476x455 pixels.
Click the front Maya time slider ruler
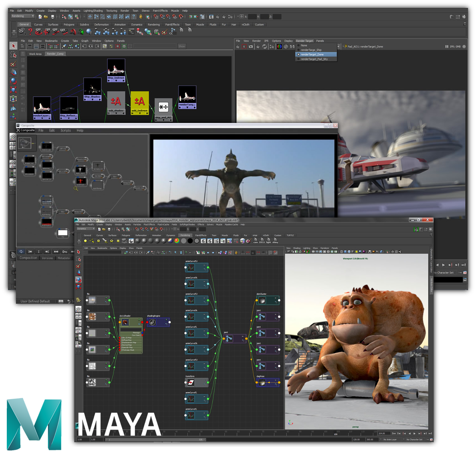coord(227,433)
